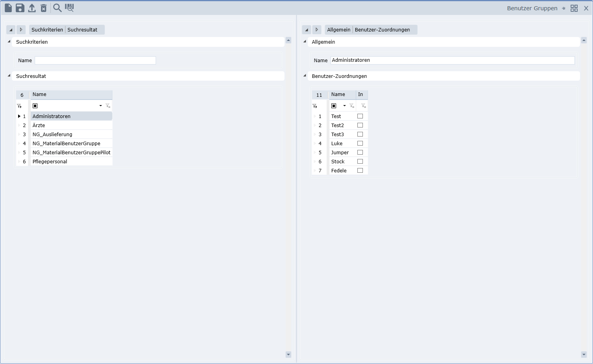The image size is (593, 364).
Task: Click the outline-triangle button left of the Allgemein tab
Action: point(317,30)
